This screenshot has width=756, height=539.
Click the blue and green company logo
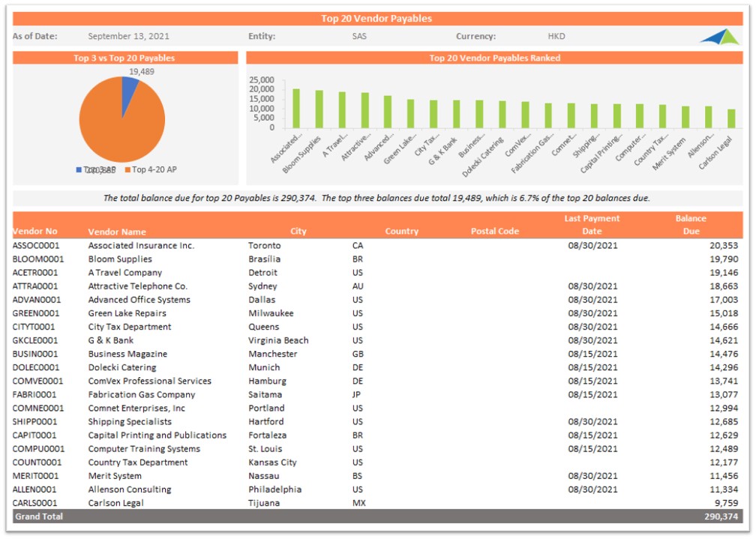click(x=720, y=37)
